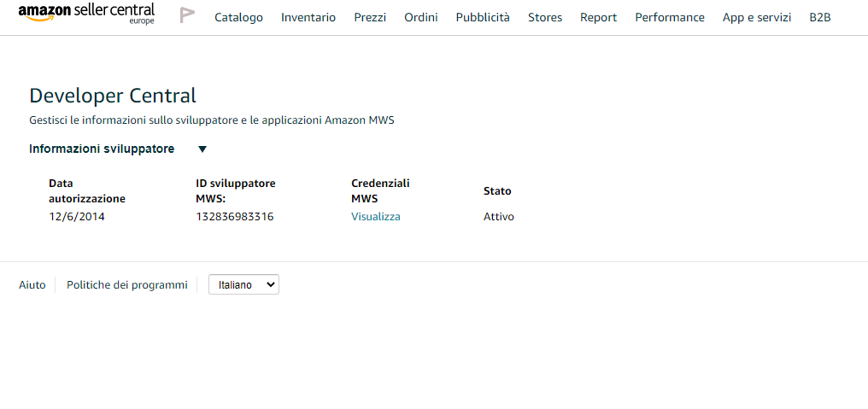Screen dimensions: 868x409
Task: Click the flag icon in header
Action: click(188, 15)
